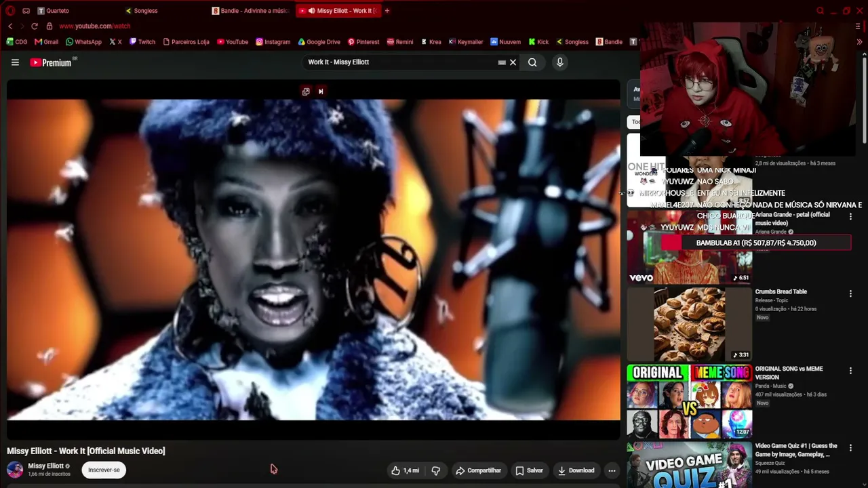Click the miniplayer icon above the video
This screenshot has height=488, width=868.
click(x=306, y=91)
